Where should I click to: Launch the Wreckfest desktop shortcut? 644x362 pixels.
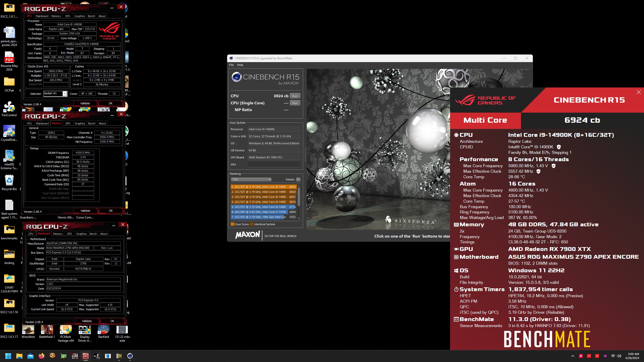[28, 332]
